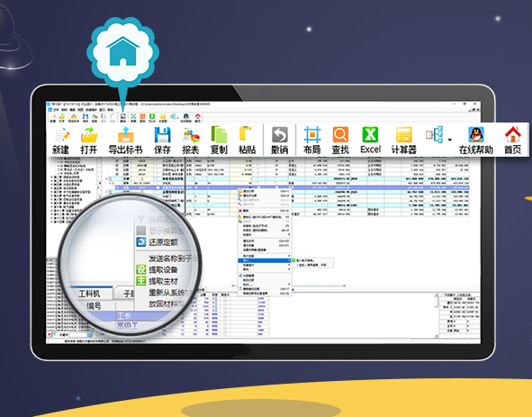The width and height of the screenshot is (532, 417).
Task: Click the 复制 copy icon
Action: coord(219,140)
